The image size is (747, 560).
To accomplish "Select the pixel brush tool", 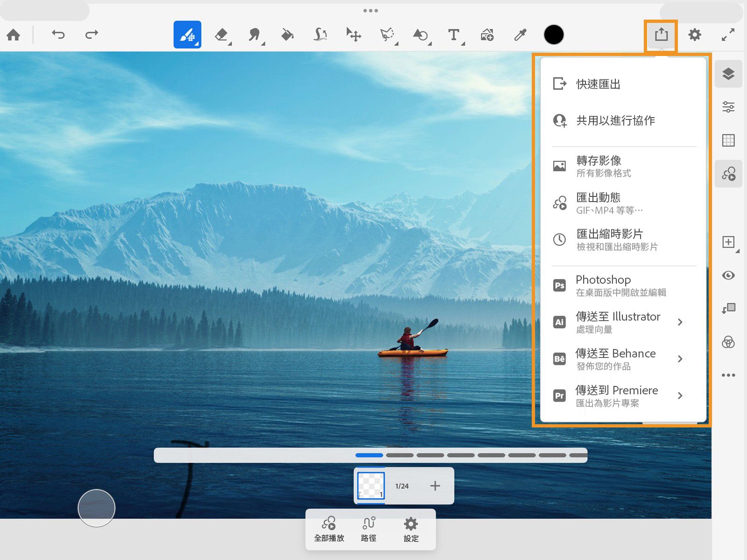I will [187, 35].
